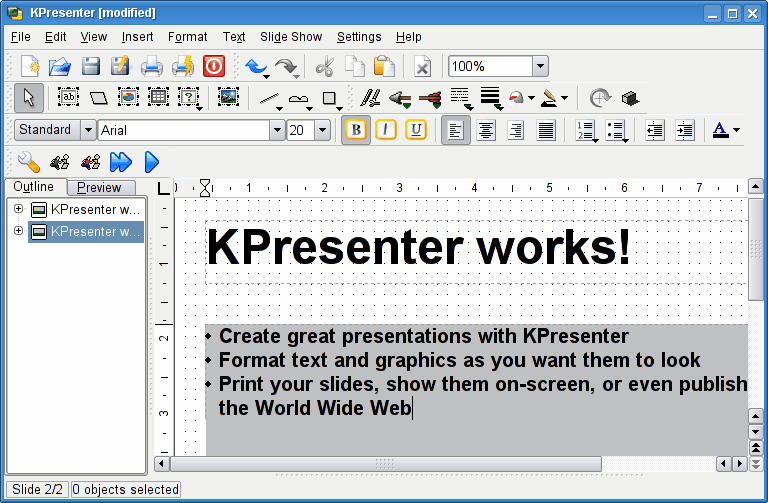This screenshot has height=503, width=768.
Task: Click the Print icon in toolbar
Action: 151,67
